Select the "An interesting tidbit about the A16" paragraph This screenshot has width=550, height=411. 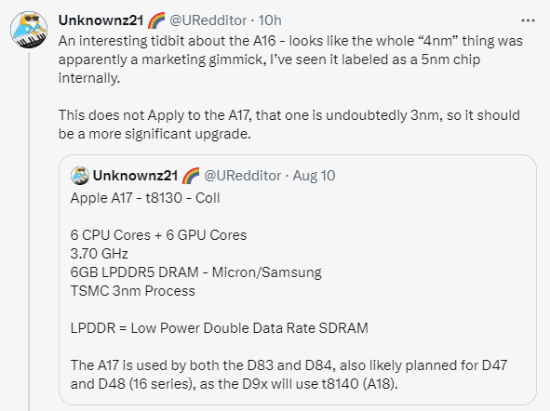coord(290,59)
